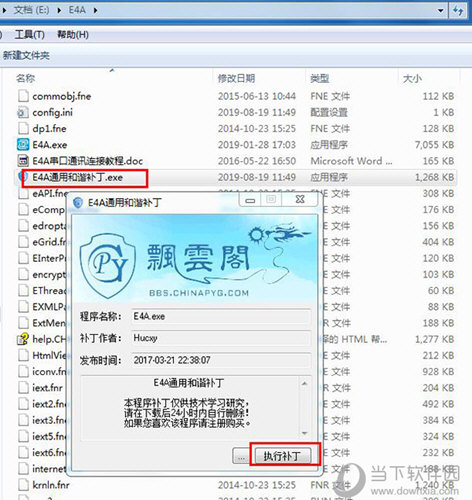Click the 2015-06-13 10:44 date cell
472x500 pixels.
pyautogui.click(x=257, y=96)
